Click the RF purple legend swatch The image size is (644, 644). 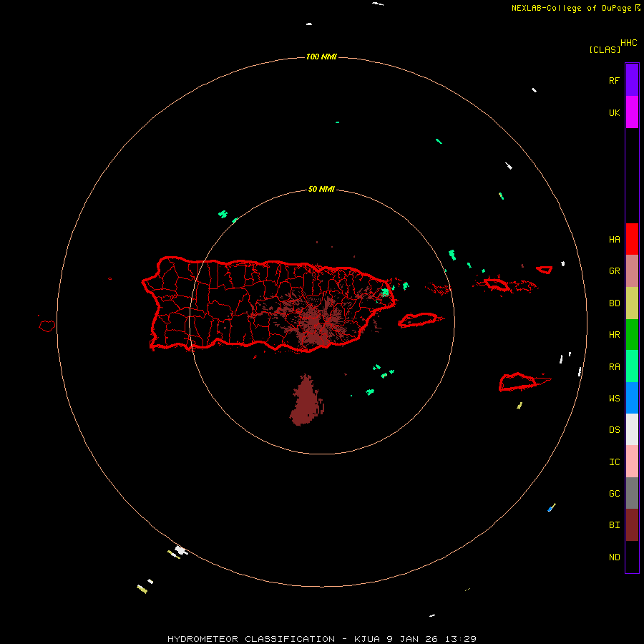632,80
